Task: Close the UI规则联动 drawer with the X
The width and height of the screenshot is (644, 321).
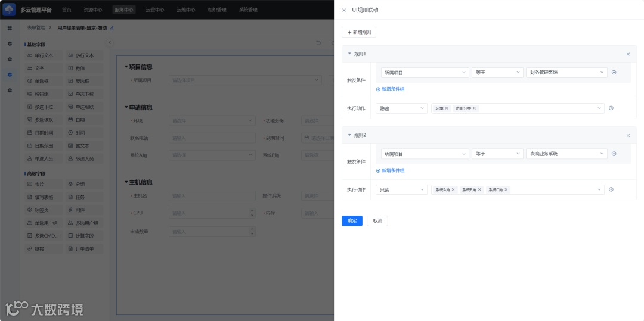Action: pyautogui.click(x=344, y=10)
